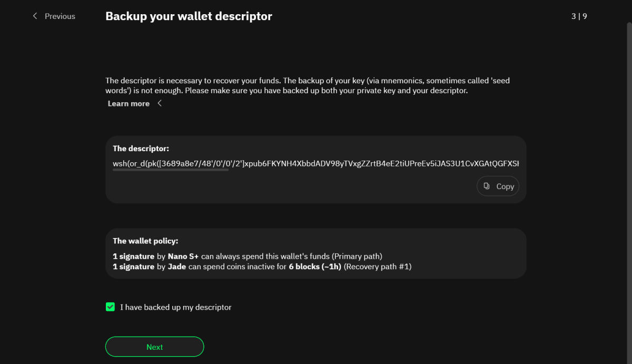This screenshot has height=364, width=632.
Task: Go back using the Previous text
Action: 60,16
